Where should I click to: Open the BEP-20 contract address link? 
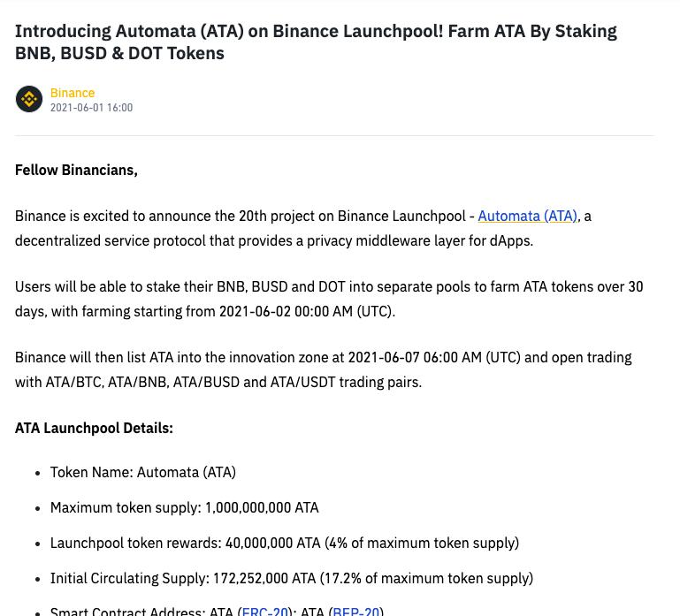355,610
